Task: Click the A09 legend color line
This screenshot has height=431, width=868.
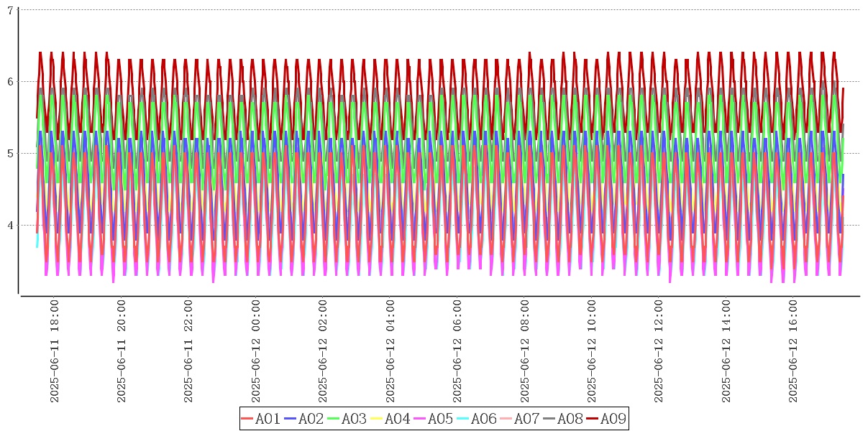Action: 591,419
